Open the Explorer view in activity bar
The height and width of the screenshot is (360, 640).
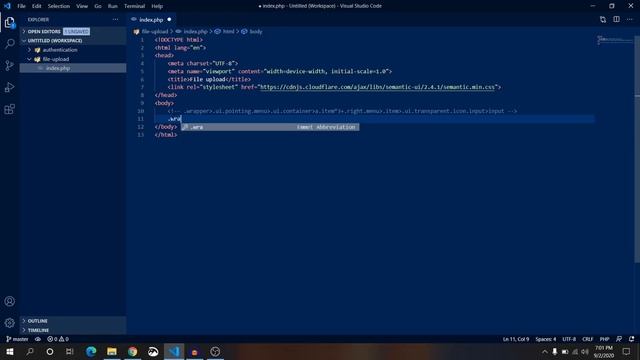10,22
